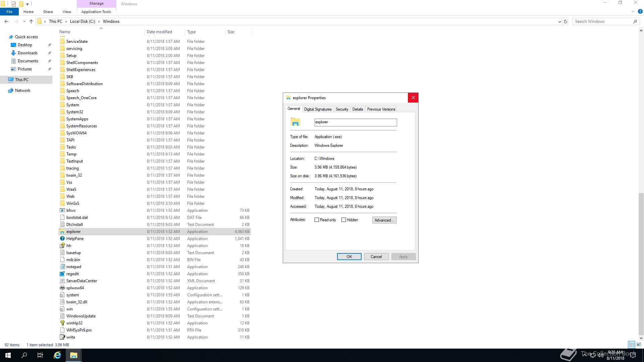Image resolution: width=644 pixels, height=362 pixels.
Task: Switch to Previous Versions tab
Action: click(381, 109)
